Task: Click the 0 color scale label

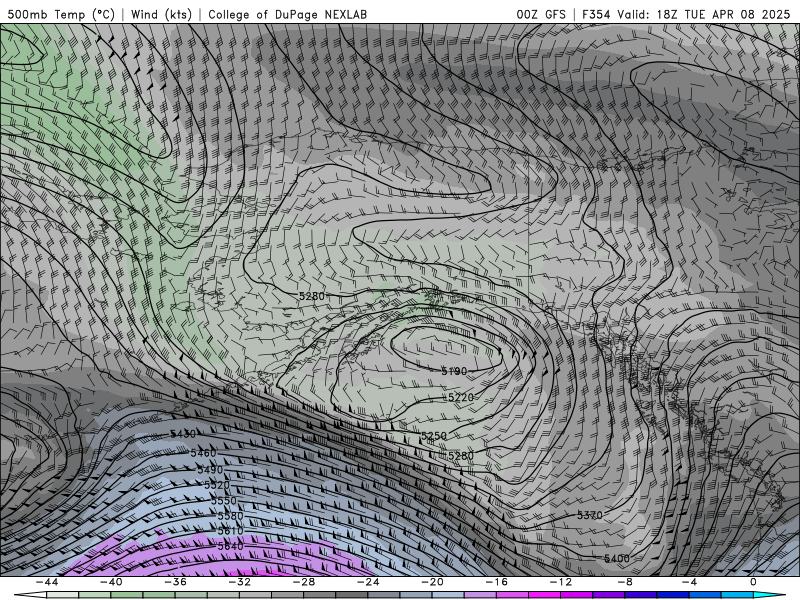Action: click(754, 582)
